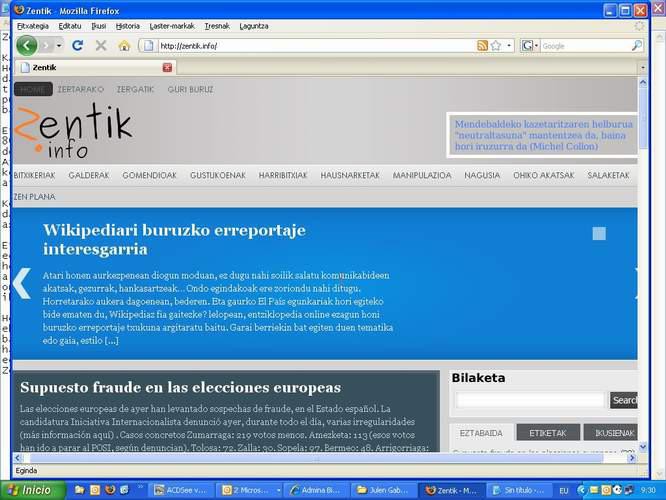Open the ZERGATIK page link

pyautogui.click(x=135, y=89)
